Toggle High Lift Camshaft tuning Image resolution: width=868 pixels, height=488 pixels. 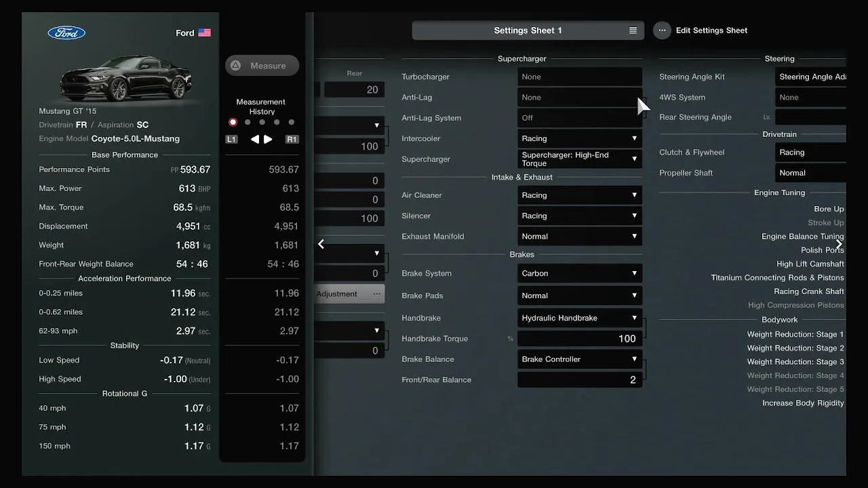(810, 264)
